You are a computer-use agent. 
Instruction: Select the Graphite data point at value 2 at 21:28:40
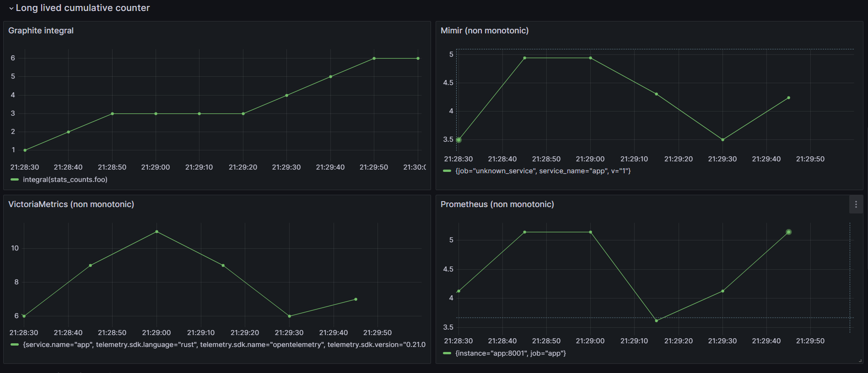pyautogui.click(x=69, y=132)
